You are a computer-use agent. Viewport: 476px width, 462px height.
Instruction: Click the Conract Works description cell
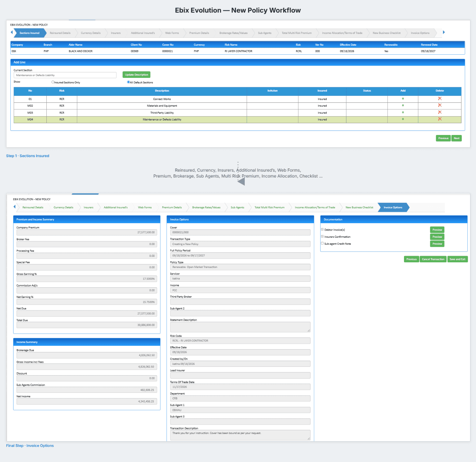coord(162,99)
